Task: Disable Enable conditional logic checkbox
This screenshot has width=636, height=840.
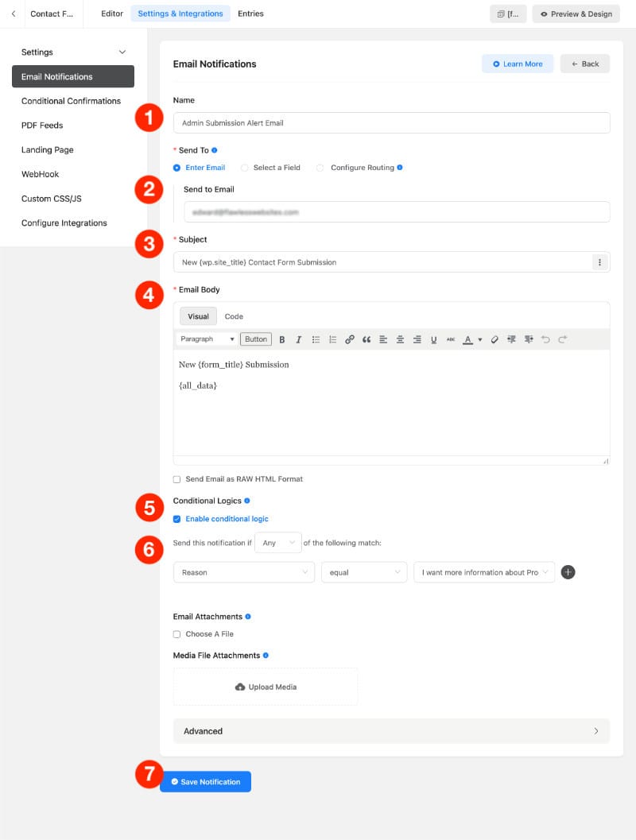Action: pos(176,518)
